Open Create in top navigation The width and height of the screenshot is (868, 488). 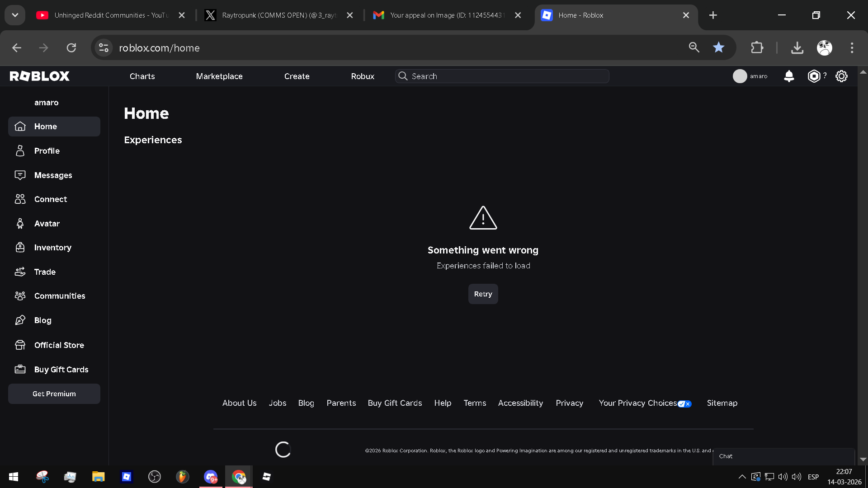[x=297, y=76]
